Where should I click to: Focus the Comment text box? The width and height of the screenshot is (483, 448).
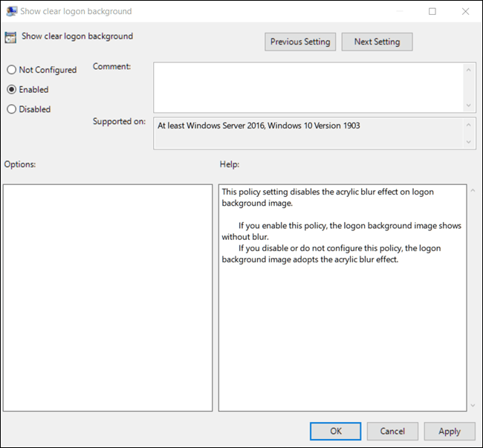tap(308, 86)
